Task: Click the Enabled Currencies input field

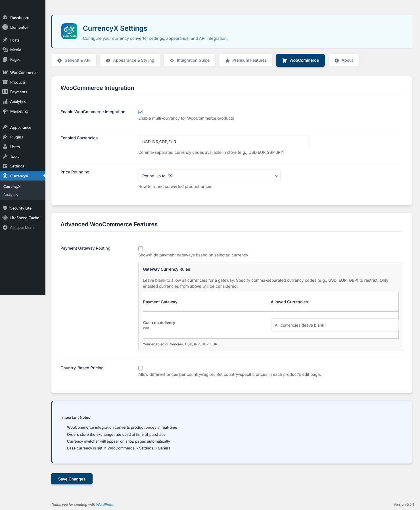Action: pyautogui.click(x=223, y=142)
